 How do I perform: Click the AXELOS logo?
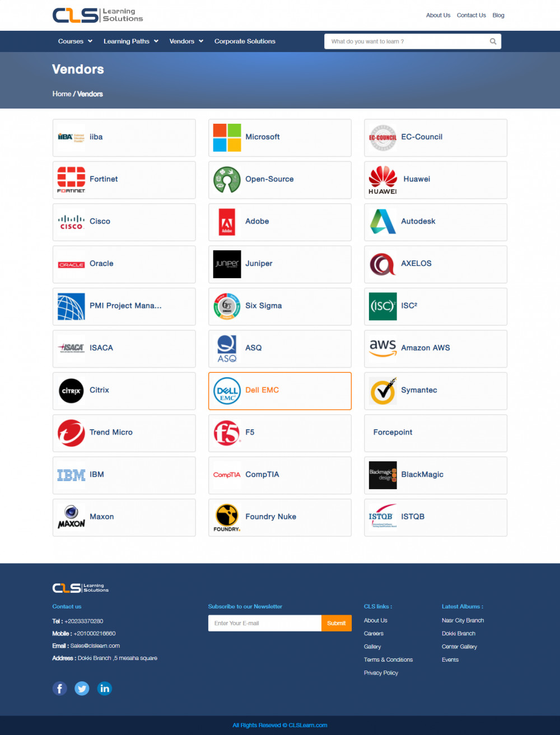pyautogui.click(x=382, y=264)
